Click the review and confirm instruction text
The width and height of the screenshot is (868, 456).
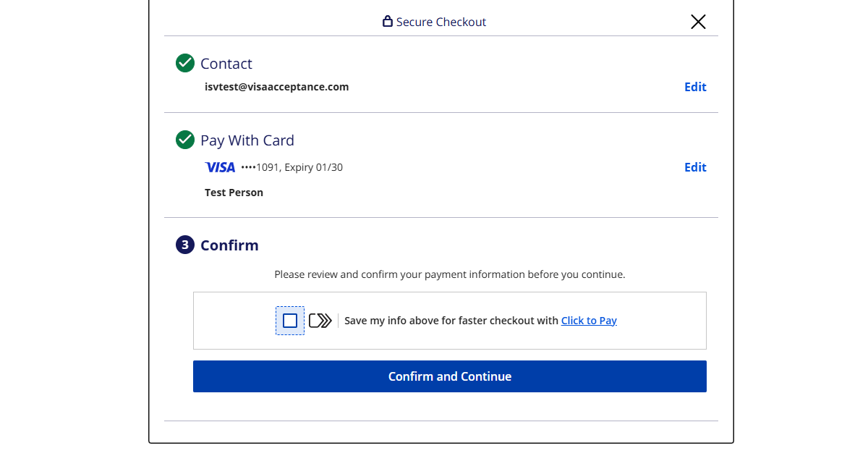(449, 274)
